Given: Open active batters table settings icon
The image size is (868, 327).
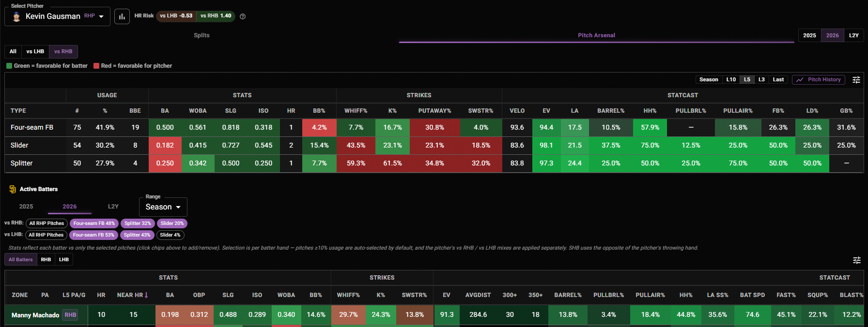Looking at the screenshot, I should [x=856, y=260].
